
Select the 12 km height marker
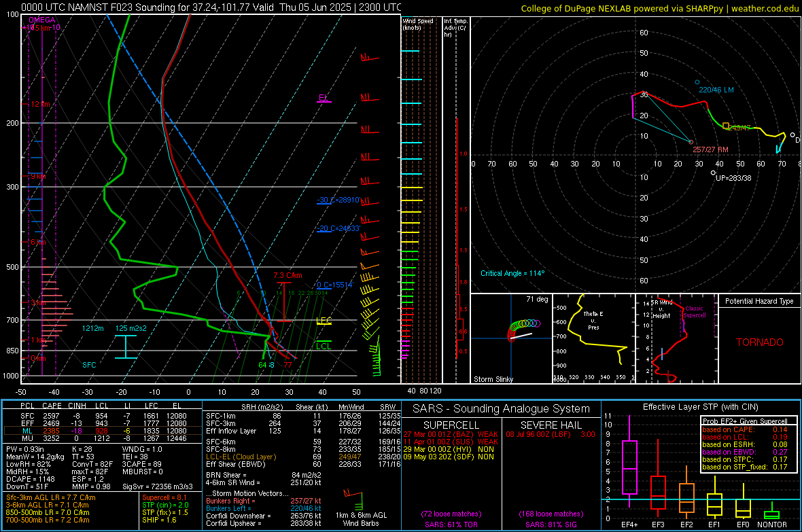(40, 104)
